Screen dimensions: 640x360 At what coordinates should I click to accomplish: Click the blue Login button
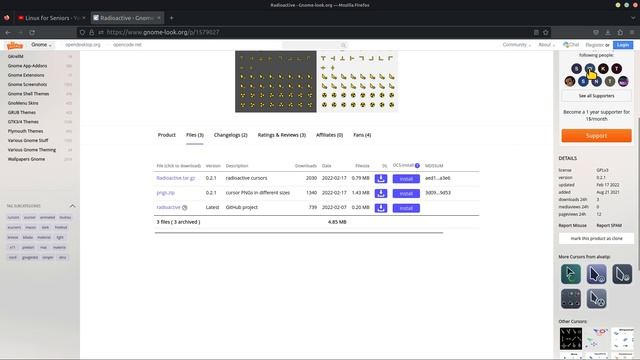pos(623,45)
